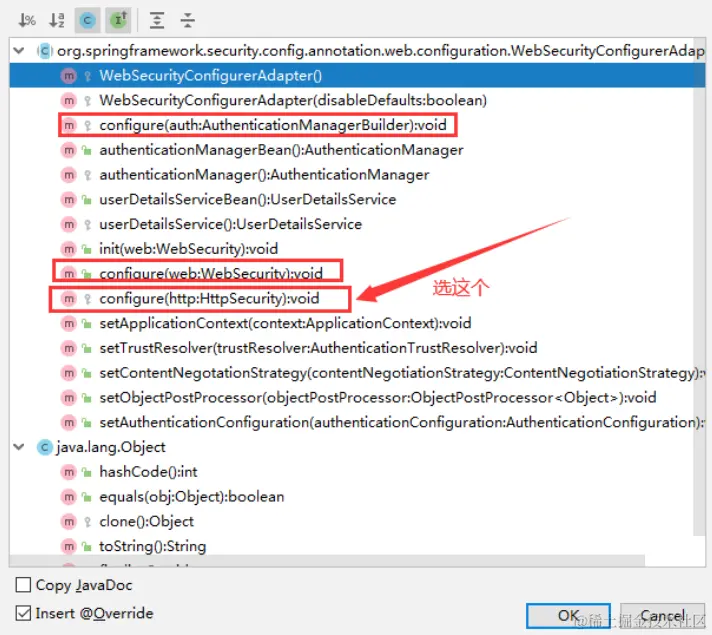Click the class icon beside java.lang.Object
The height and width of the screenshot is (635, 712).
click(44, 447)
